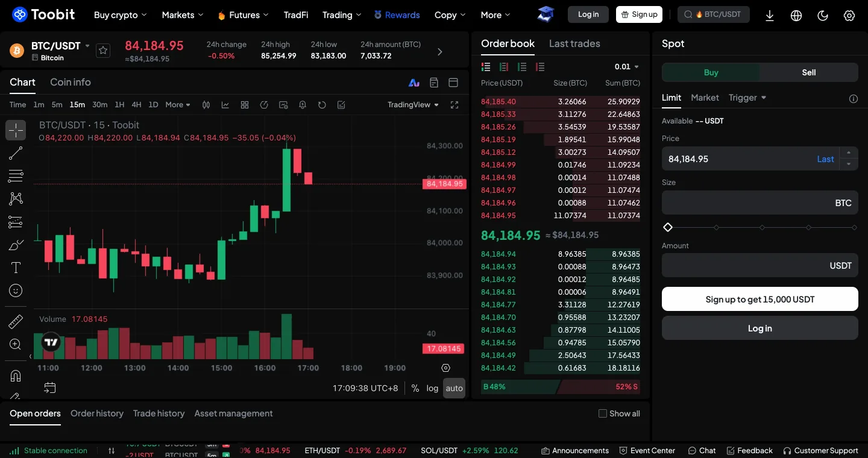Change order book precision 0.01 dropdown
868x458 pixels.
point(627,67)
